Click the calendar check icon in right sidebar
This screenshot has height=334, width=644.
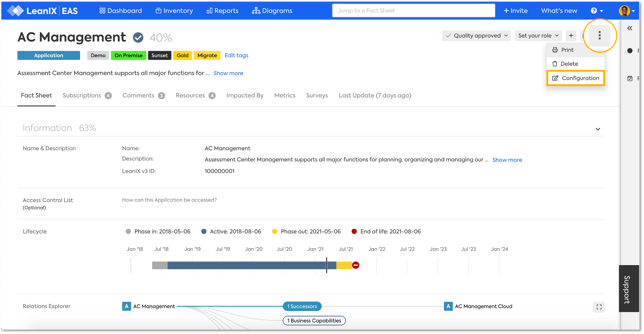pyautogui.click(x=630, y=78)
